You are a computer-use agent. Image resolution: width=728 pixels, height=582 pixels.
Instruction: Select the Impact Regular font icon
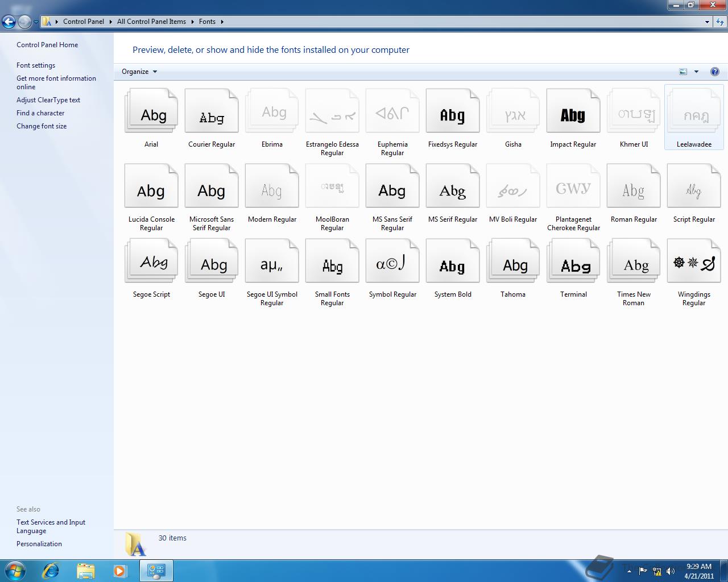pos(573,111)
